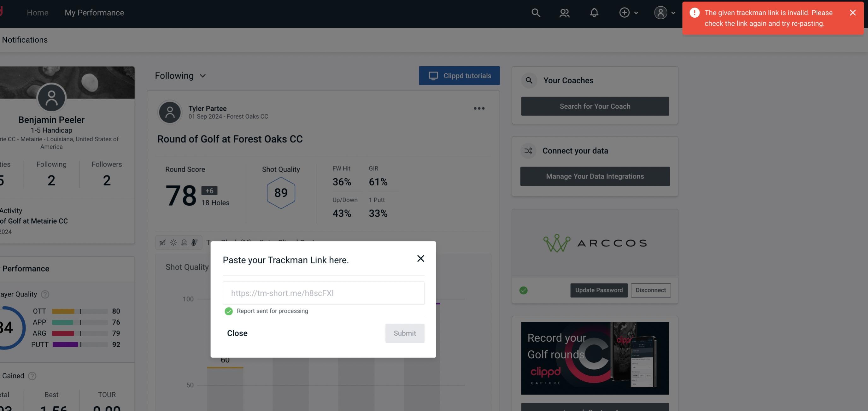Viewport: 868px width, 411px height.
Task: Click the search icon in top navigation
Action: pyautogui.click(x=535, y=12)
